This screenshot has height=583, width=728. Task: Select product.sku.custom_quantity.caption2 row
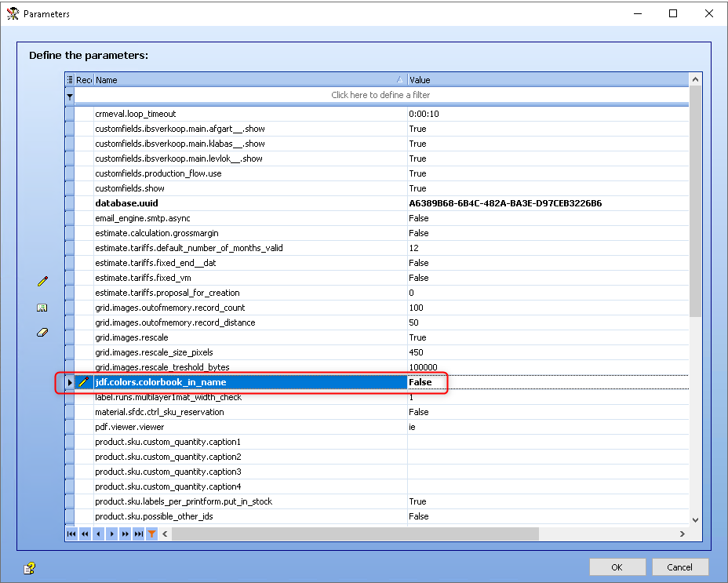[377, 456]
